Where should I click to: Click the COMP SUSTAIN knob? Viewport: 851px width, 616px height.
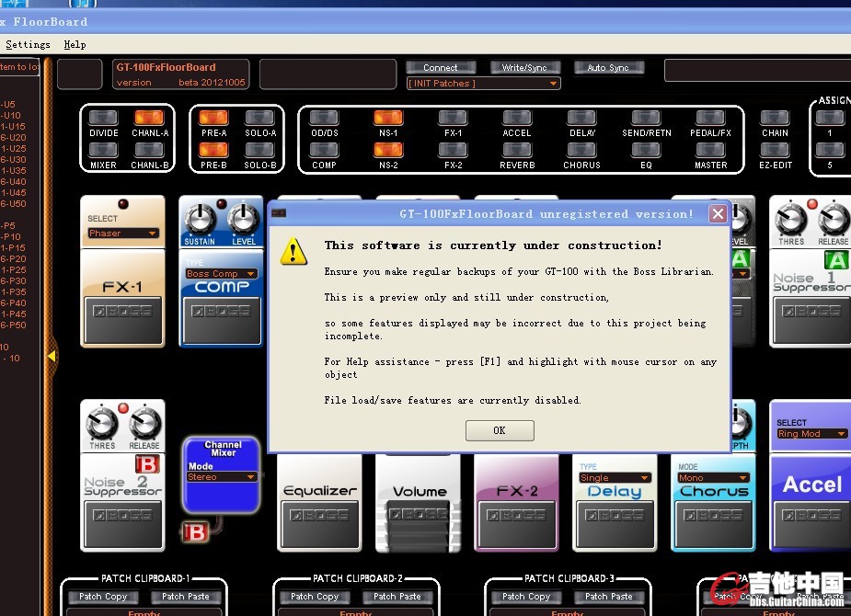200,220
